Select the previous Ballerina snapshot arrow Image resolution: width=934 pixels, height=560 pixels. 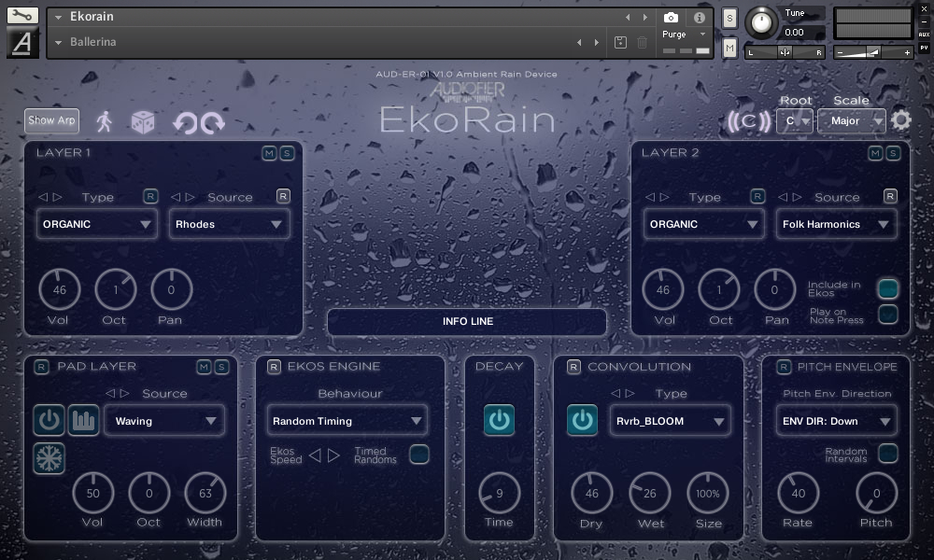(579, 42)
